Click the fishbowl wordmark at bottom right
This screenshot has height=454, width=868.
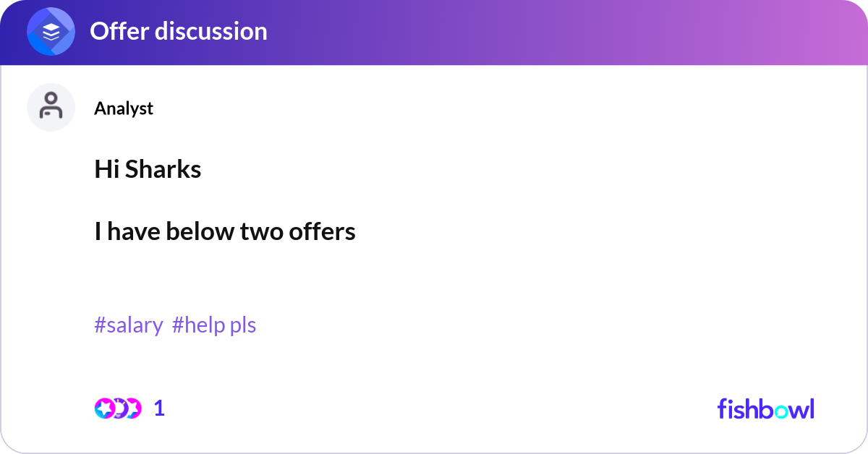(x=765, y=409)
